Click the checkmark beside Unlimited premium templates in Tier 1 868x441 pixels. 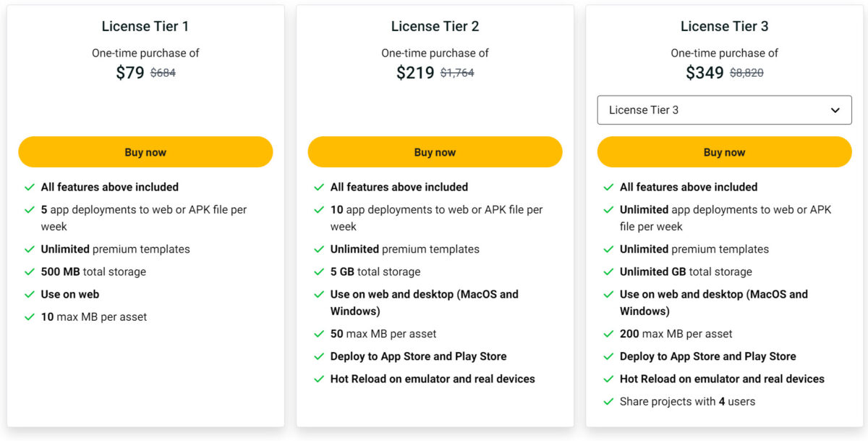coord(30,248)
